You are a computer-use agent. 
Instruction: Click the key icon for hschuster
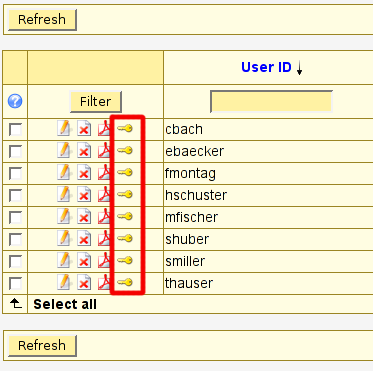tap(125, 194)
